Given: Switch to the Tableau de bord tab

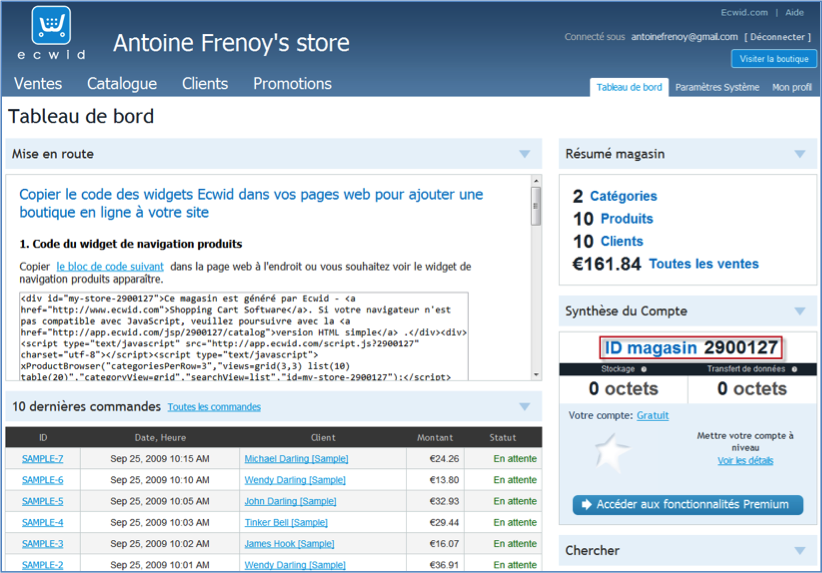Looking at the screenshot, I should 629,88.
